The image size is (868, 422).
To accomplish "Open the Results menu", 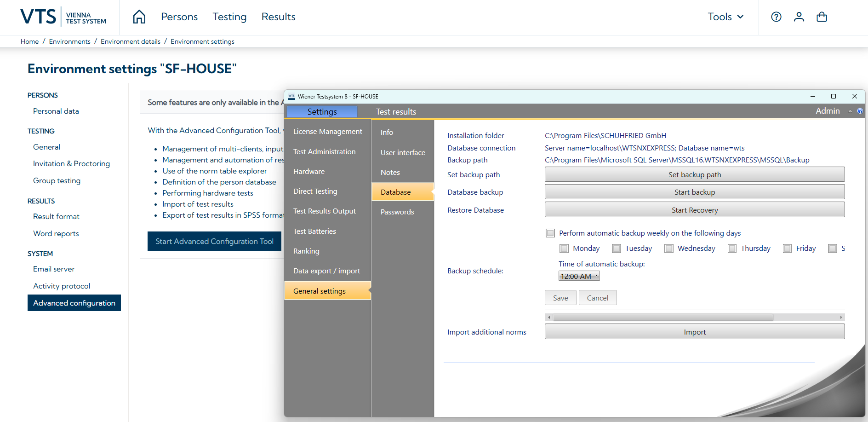I will pyautogui.click(x=279, y=17).
